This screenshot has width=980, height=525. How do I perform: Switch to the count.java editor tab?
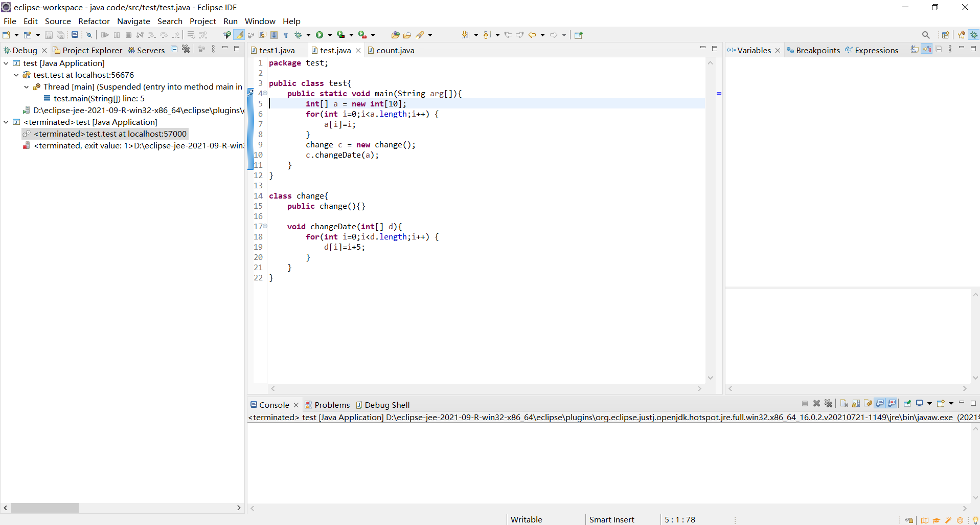coord(395,50)
